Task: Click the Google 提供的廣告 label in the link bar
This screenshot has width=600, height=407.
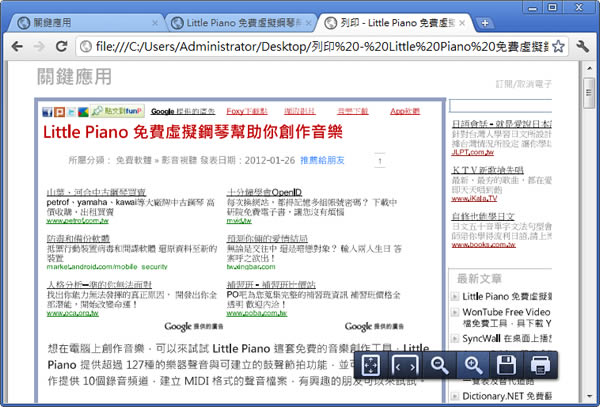Action: pos(183,111)
